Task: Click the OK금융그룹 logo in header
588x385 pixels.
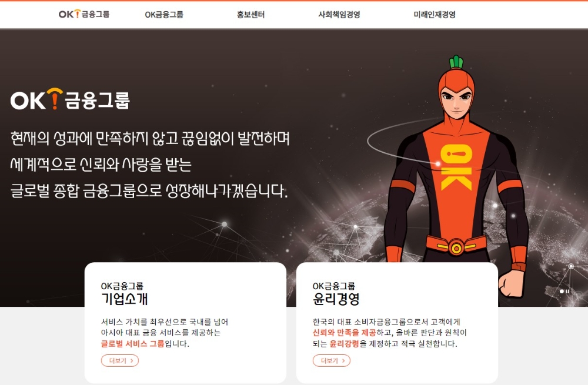Action: [84, 14]
